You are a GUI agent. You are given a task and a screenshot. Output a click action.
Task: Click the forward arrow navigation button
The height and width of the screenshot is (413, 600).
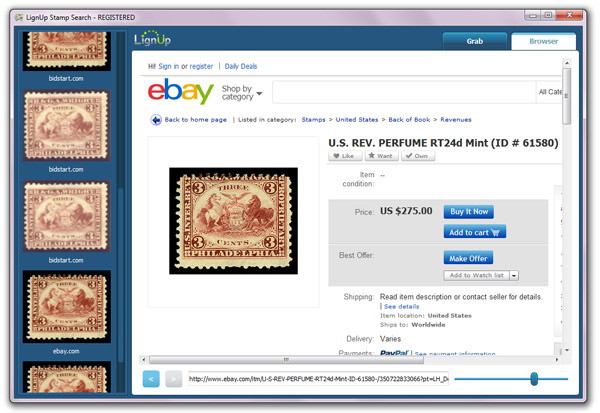(174, 379)
